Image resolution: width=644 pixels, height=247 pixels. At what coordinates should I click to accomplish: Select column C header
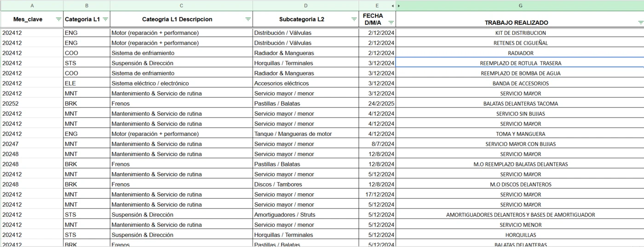181,6
